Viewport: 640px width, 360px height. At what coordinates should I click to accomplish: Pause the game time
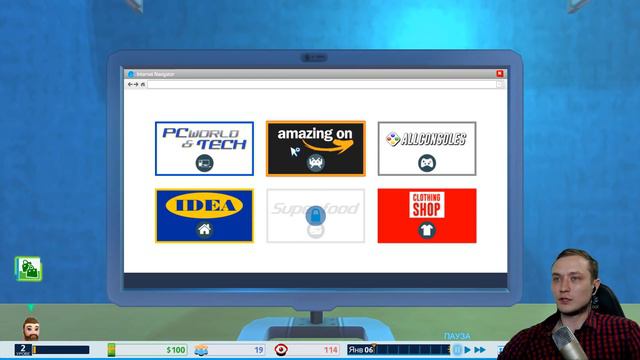[x=457, y=350]
